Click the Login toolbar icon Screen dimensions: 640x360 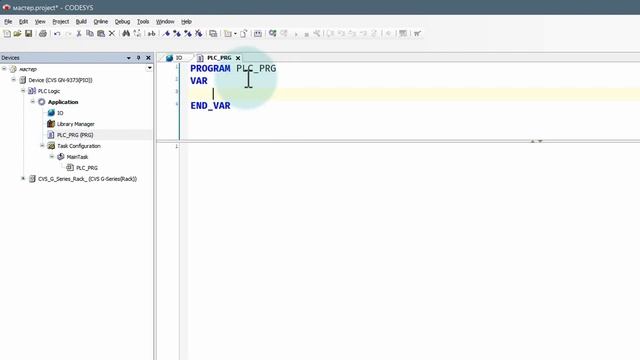[272, 33]
